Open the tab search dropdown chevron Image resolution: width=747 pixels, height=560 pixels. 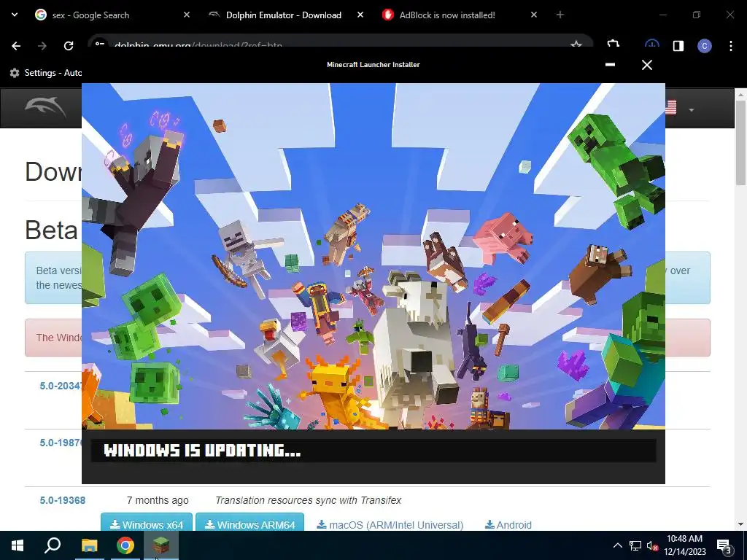click(x=15, y=15)
